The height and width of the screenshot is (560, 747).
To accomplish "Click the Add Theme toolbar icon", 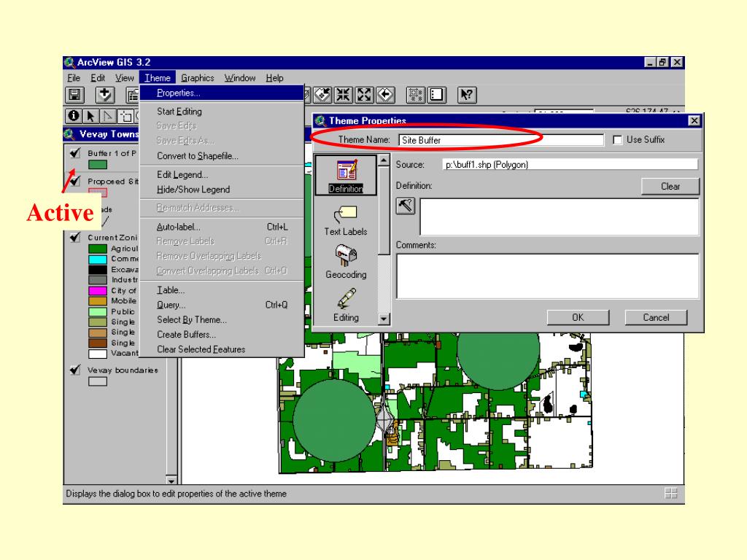I will click(x=104, y=96).
